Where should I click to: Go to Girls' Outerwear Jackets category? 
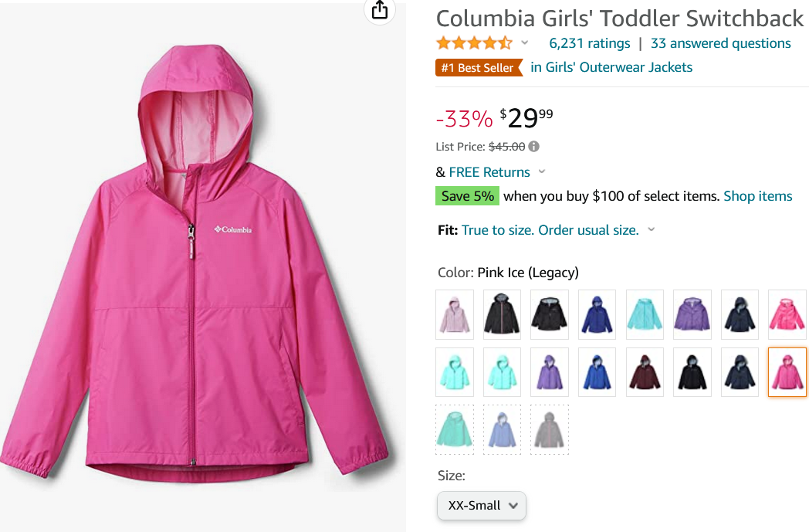click(x=611, y=67)
